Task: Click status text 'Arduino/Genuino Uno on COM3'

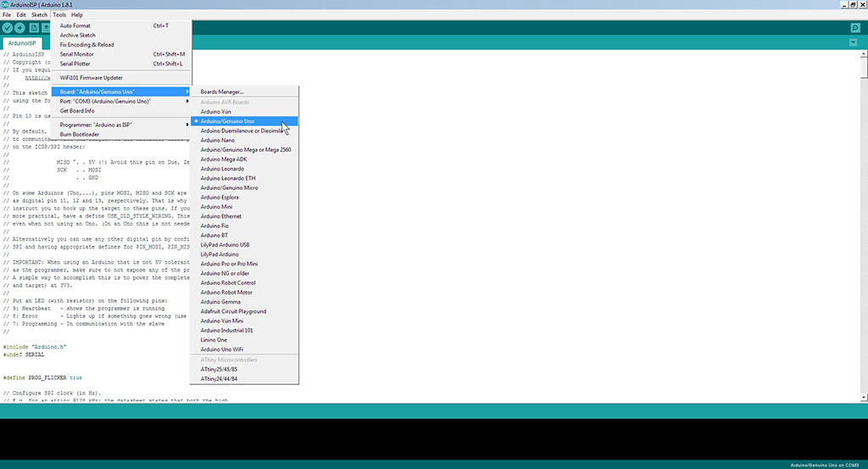Action: (x=825, y=465)
